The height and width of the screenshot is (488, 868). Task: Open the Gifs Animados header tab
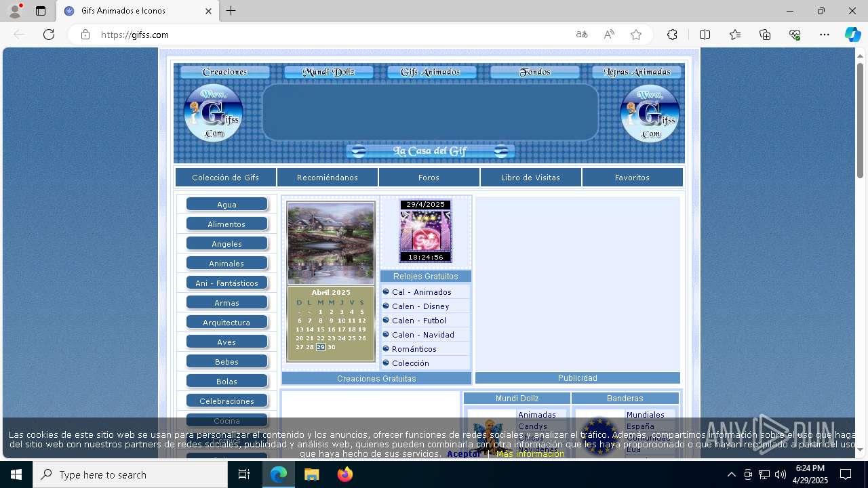[431, 72]
